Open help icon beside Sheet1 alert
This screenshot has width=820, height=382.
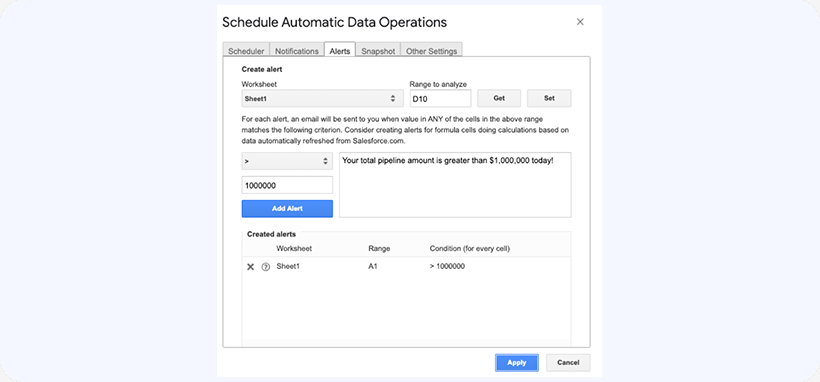pyautogui.click(x=266, y=267)
